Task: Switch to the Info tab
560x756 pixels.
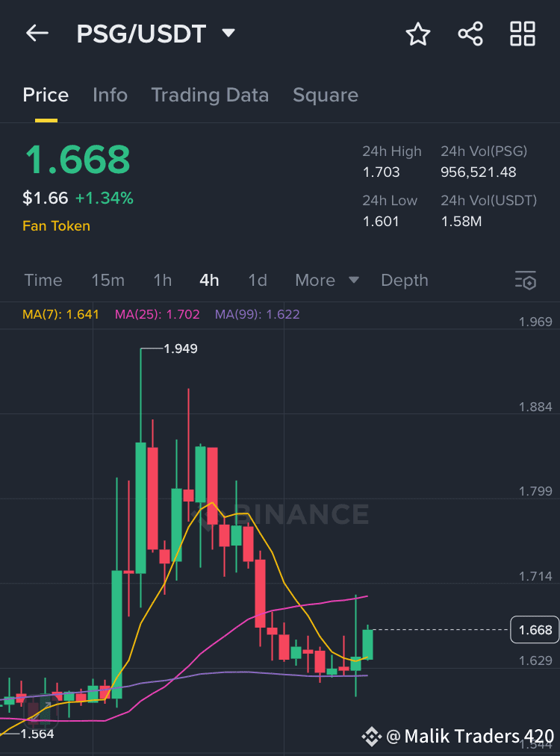Action: pyautogui.click(x=110, y=95)
